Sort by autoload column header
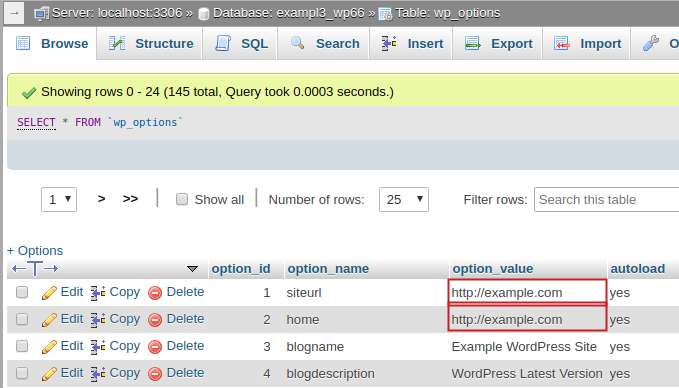Screen dimensions: 679x388 coord(637,268)
